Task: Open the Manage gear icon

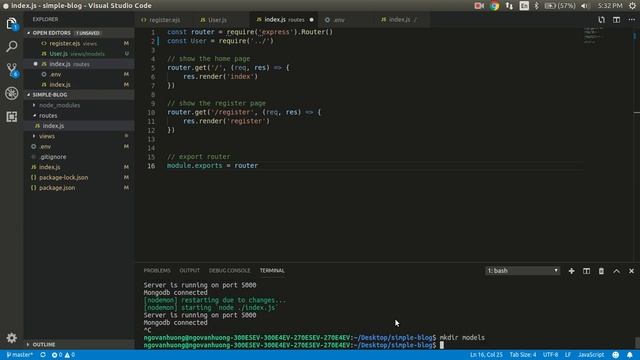Action: point(11,338)
